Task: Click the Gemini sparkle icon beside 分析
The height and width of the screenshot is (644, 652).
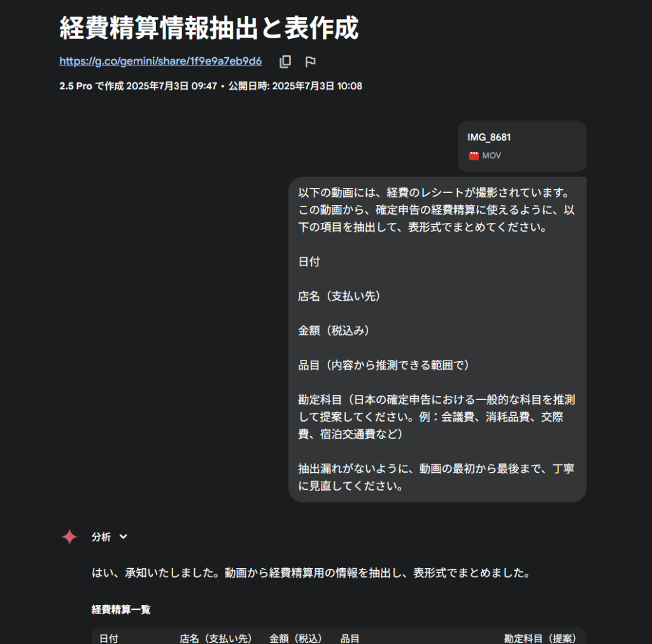Action: [x=69, y=536]
